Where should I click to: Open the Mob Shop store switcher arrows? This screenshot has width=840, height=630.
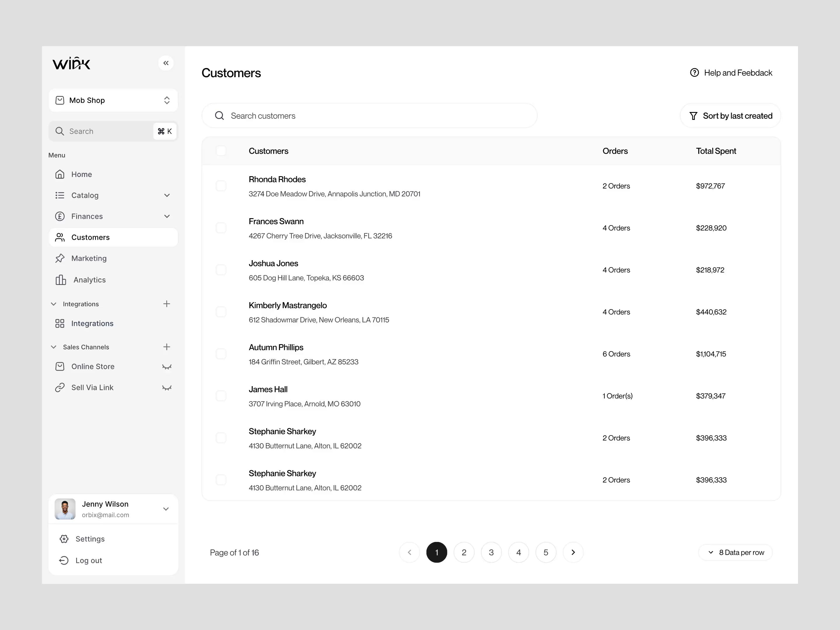167,100
